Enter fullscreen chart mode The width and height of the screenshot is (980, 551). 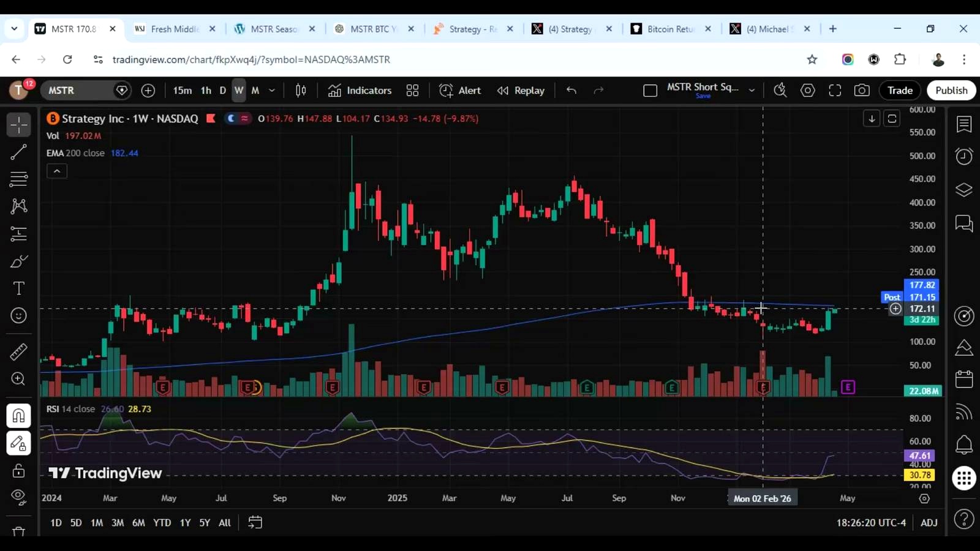click(x=835, y=91)
